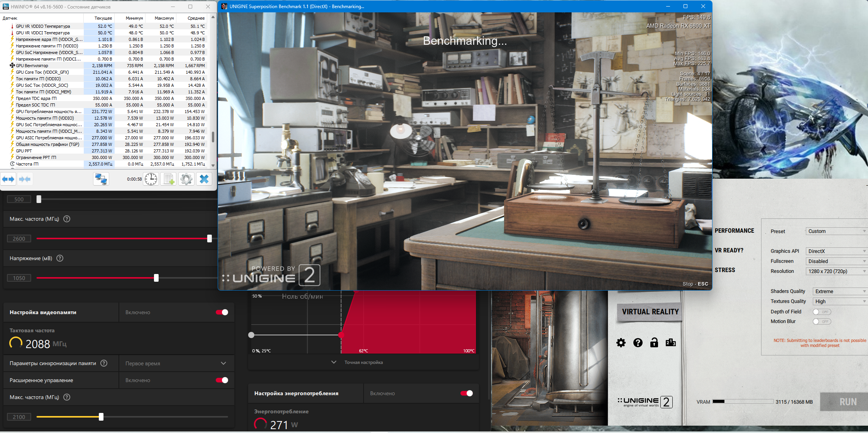Image resolution: width=868 pixels, height=433 pixels.
Task: Toggle the video memory tuning switch
Action: point(222,312)
